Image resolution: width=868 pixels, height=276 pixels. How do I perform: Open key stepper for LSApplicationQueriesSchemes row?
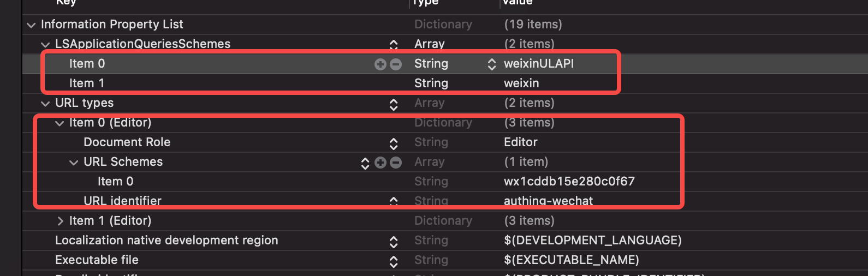point(393,45)
